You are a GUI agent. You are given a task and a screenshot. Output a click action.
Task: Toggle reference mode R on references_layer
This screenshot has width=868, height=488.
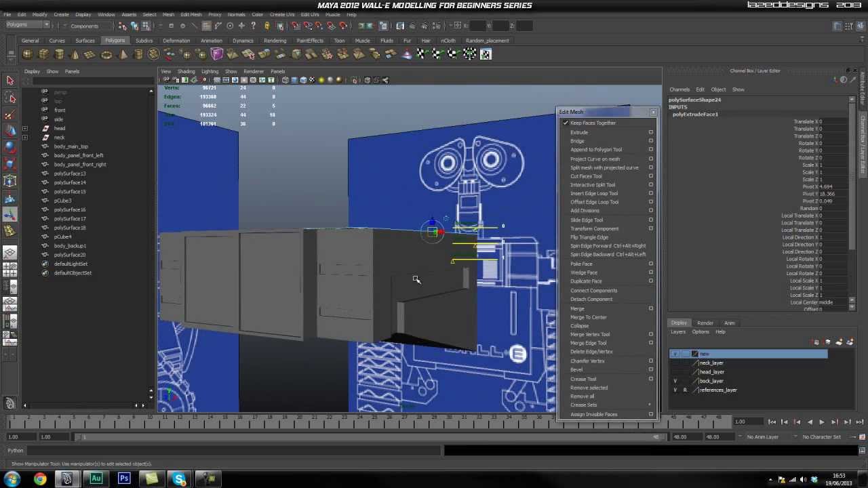685,390
